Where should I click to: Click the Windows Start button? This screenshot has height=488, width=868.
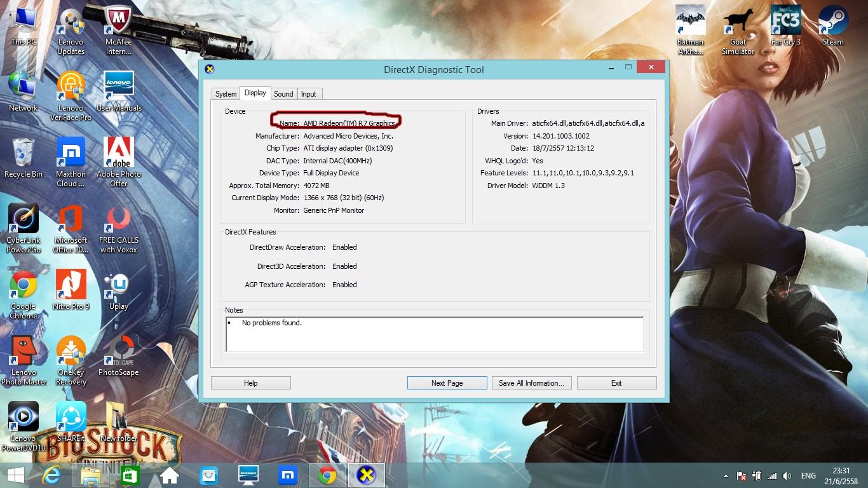click(16, 475)
